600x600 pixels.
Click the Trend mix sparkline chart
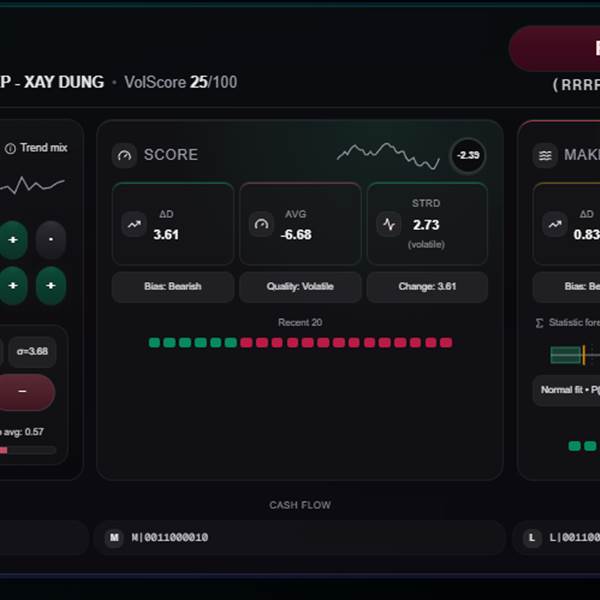(32, 185)
